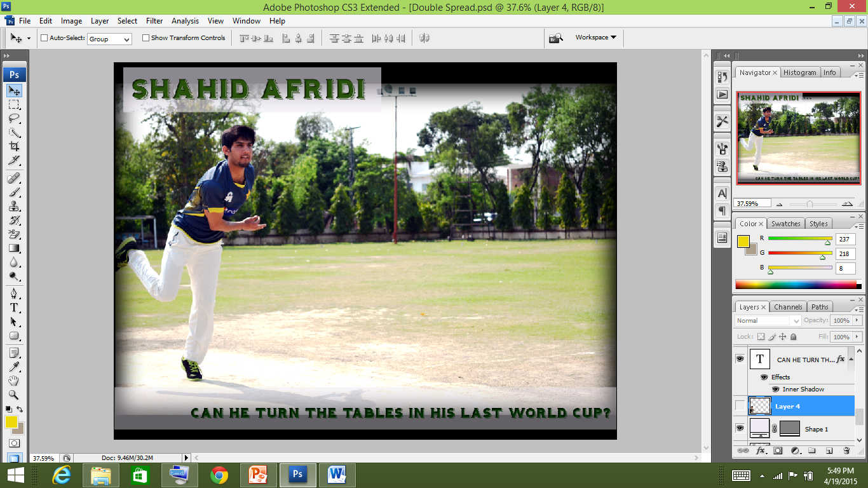Create a new layer
Screen dimensions: 868x488
829,451
